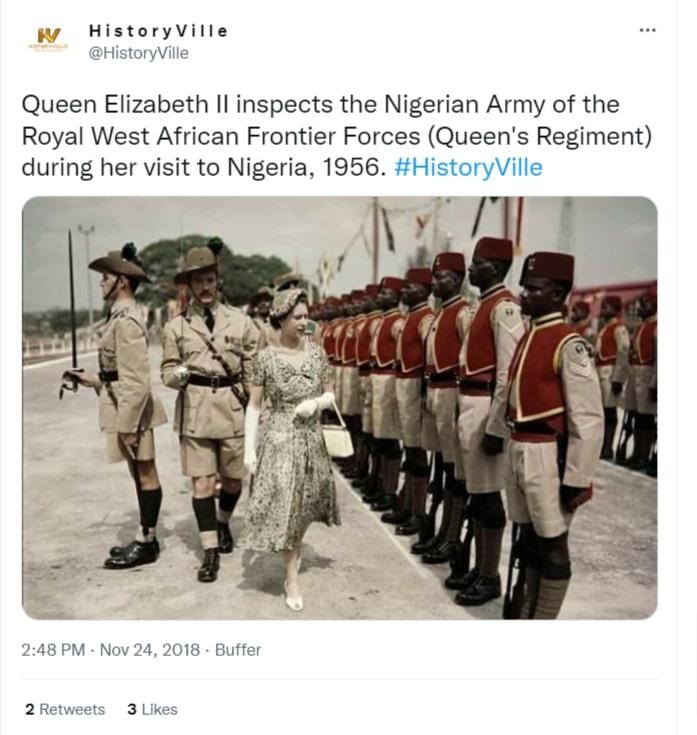
Task: Open the Buffer source label
Action: 238,650
